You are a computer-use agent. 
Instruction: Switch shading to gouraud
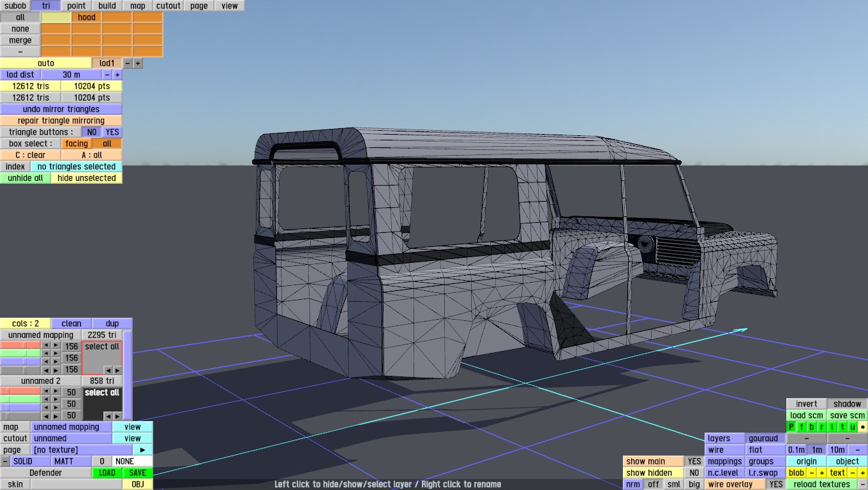click(766, 438)
